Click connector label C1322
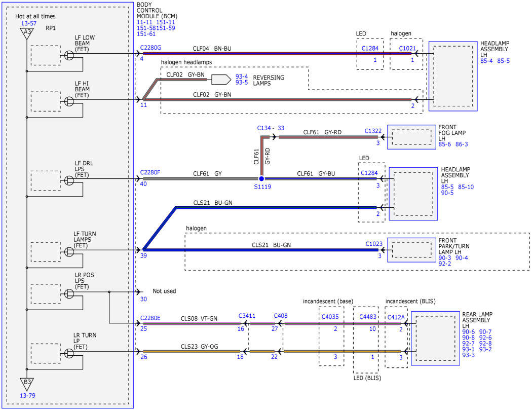The width and height of the screenshot is (532, 411). [x=373, y=131]
